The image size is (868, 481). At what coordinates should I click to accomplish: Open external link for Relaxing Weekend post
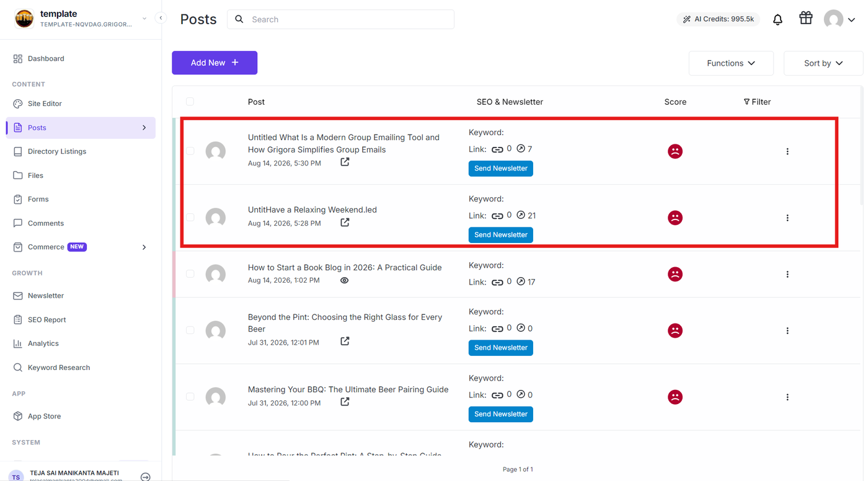pos(345,223)
